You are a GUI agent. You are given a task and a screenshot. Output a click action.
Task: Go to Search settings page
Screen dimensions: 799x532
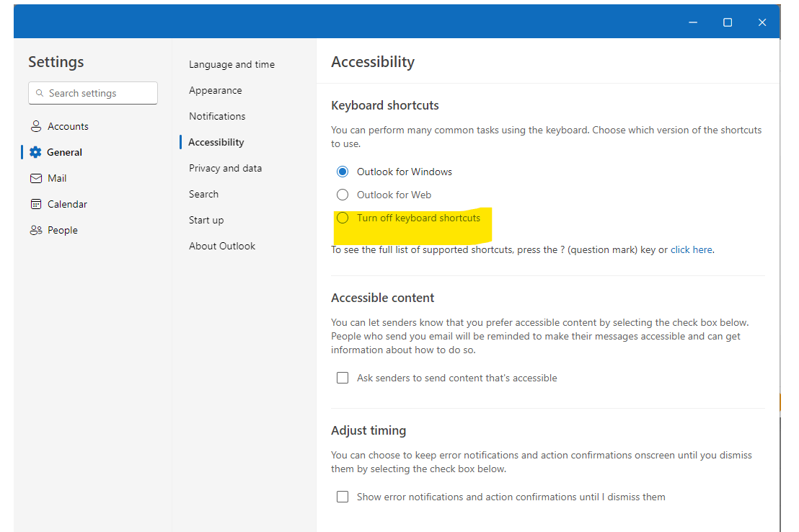point(204,195)
